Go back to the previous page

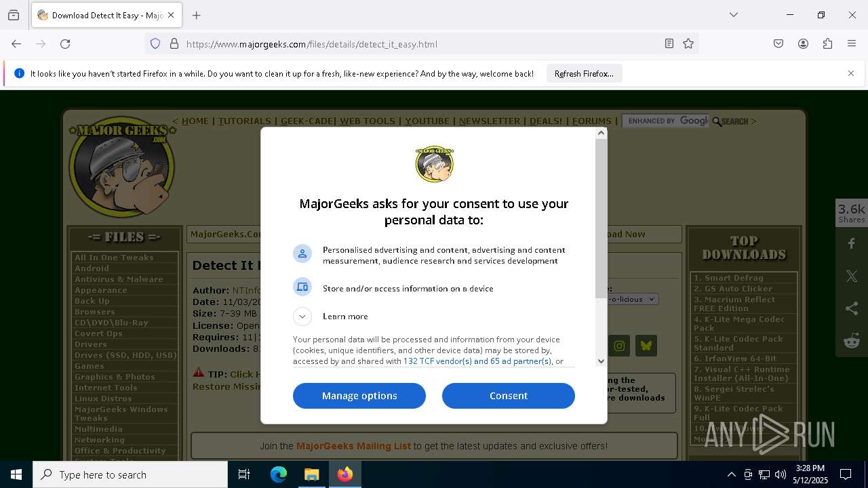point(16,44)
